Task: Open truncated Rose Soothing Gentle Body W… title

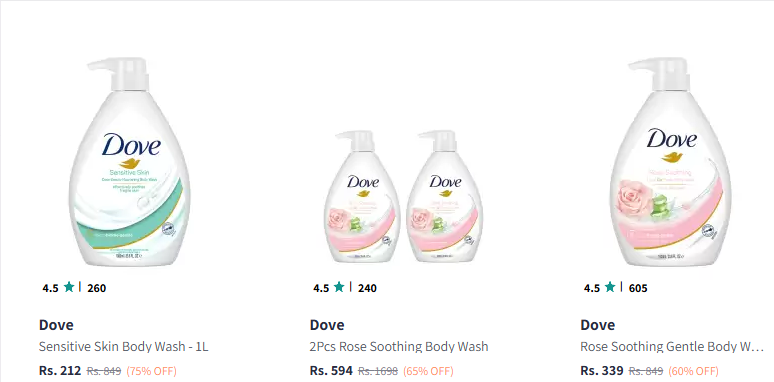Action: click(672, 347)
